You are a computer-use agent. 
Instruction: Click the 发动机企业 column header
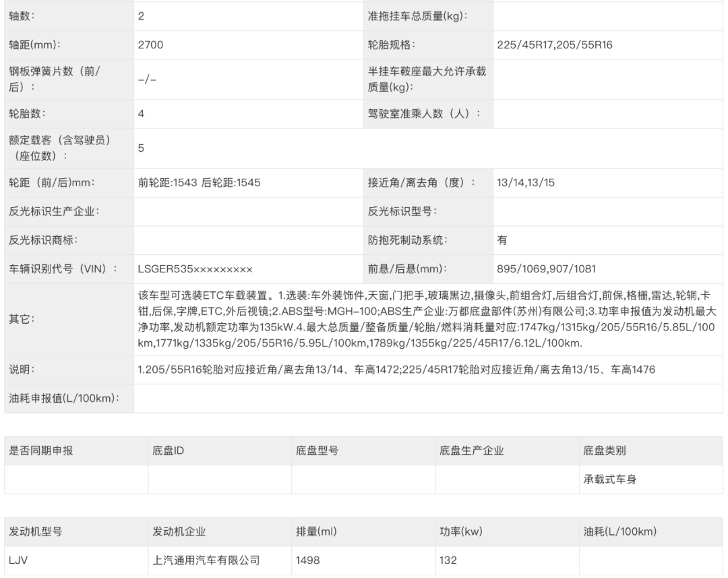179,532
